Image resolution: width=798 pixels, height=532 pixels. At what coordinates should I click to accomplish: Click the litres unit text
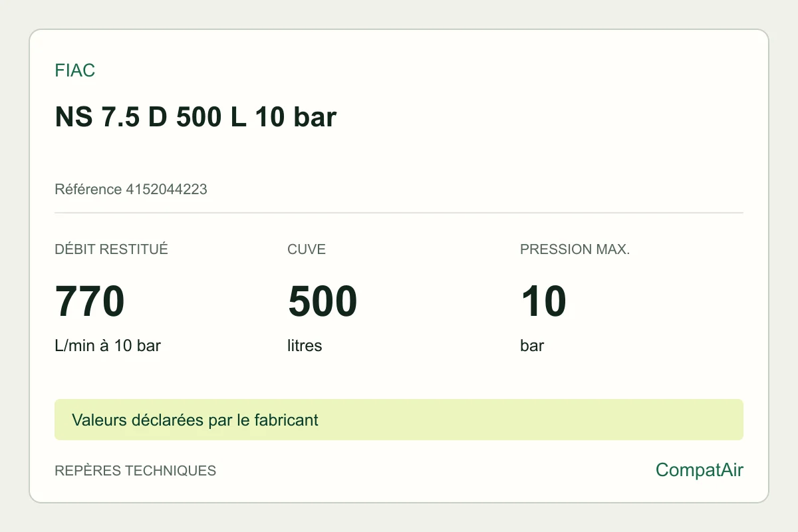tap(305, 346)
